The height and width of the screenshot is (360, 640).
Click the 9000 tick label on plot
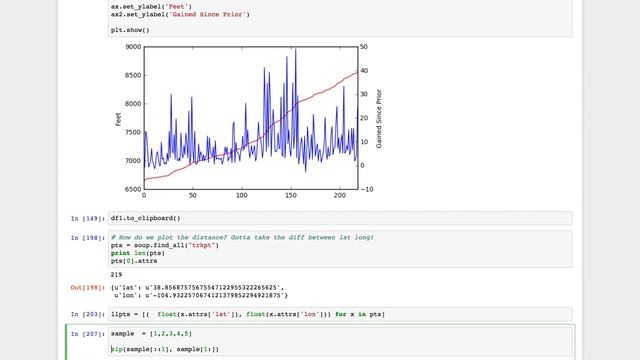(x=133, y=47)
